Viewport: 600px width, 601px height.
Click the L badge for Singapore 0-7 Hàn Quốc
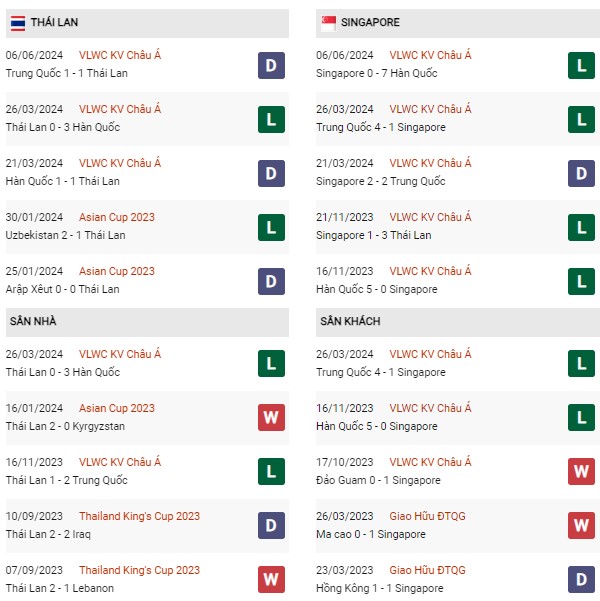point(581,65)
